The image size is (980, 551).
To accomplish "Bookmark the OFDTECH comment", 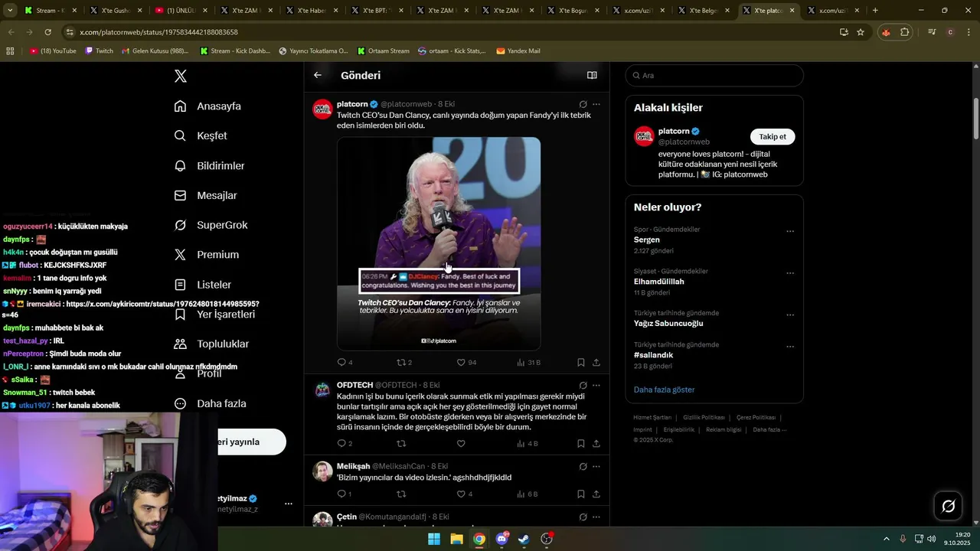I will tap(581, 443).
